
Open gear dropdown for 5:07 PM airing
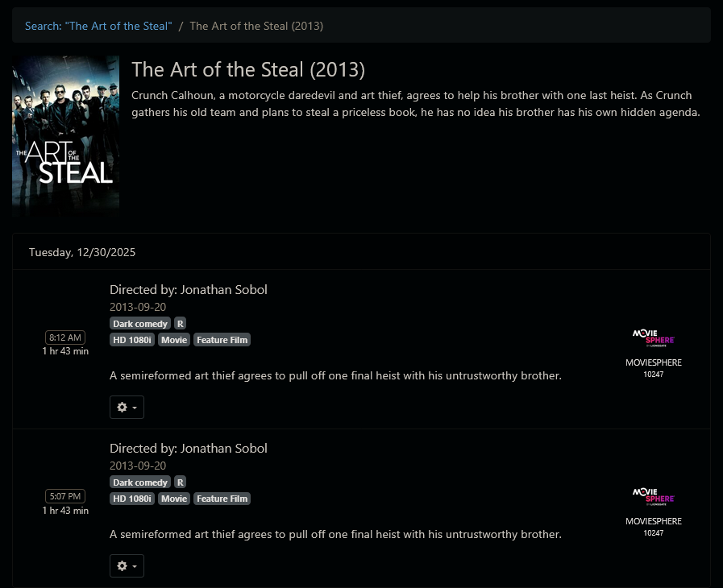(x=127, y=566)
